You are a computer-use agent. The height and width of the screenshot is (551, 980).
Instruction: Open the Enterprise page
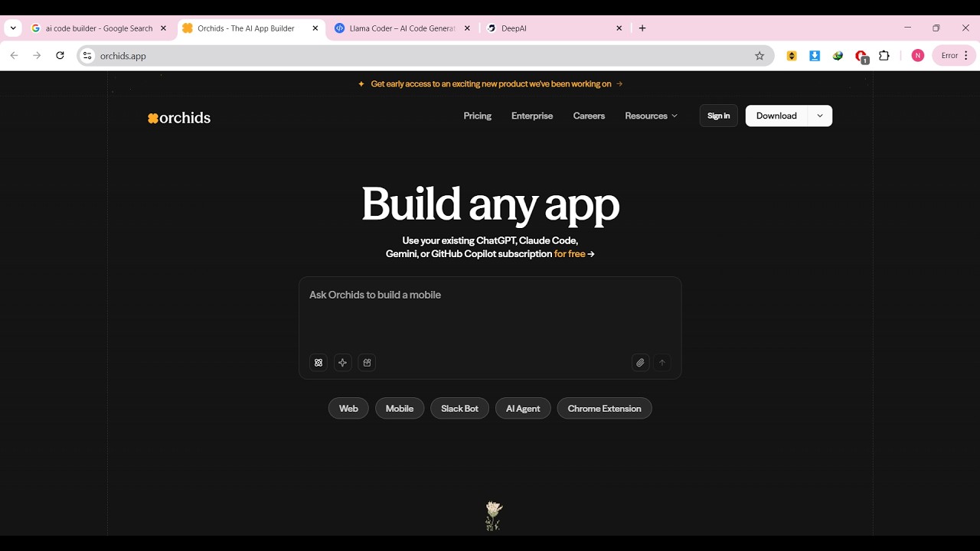click(x=532, y=116)
